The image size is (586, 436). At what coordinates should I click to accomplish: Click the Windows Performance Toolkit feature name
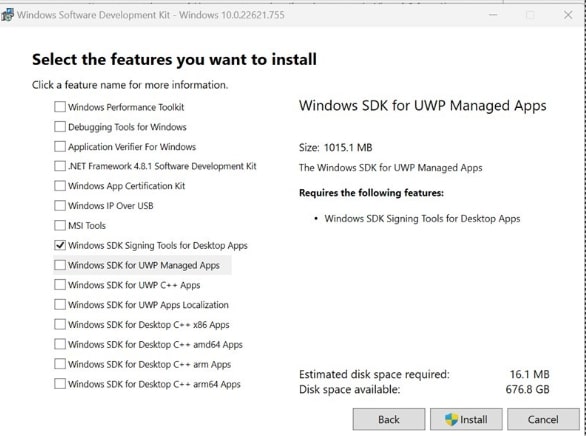[x=126, y=107]
